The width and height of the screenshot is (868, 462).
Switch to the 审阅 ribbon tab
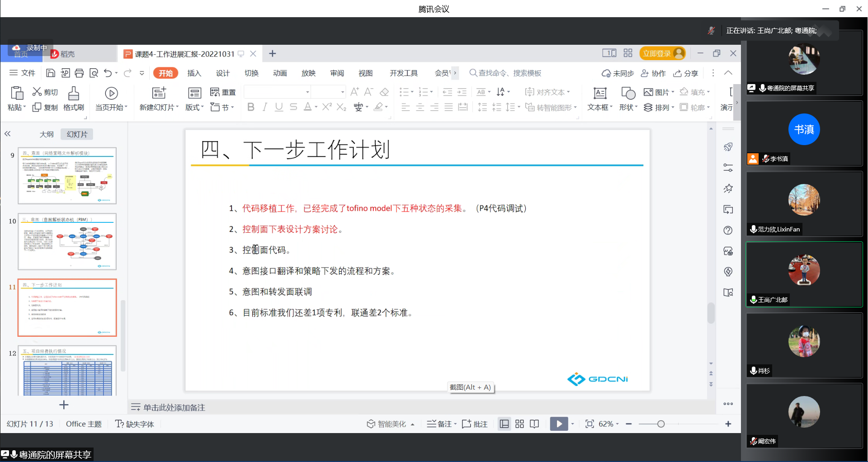[337, 73]
